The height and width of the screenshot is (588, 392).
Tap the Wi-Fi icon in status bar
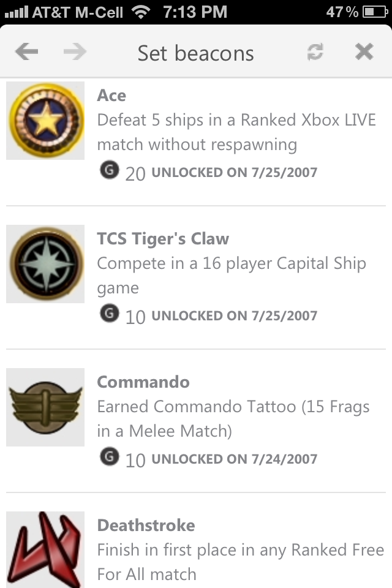coord(142,12)
